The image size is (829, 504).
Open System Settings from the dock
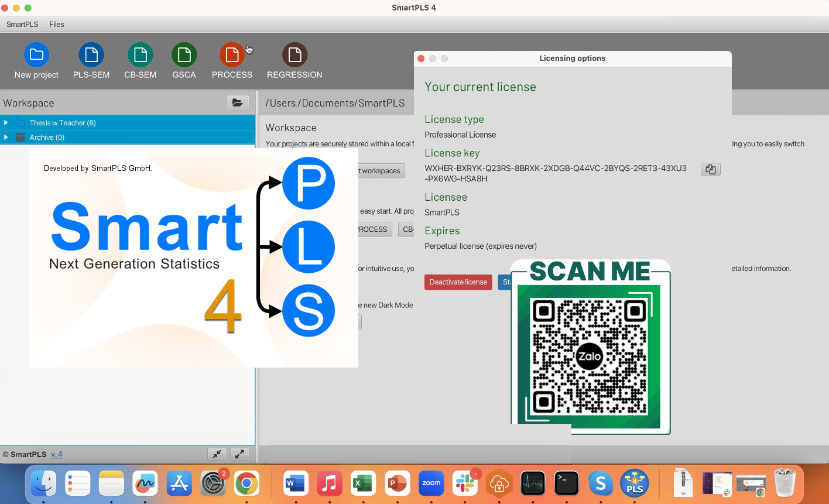coord(213,484)
